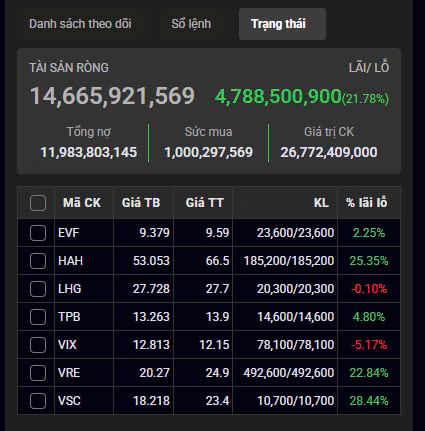Click VRE market price 24.9
This screenshot has height=431, width=425.
point(217,373)
